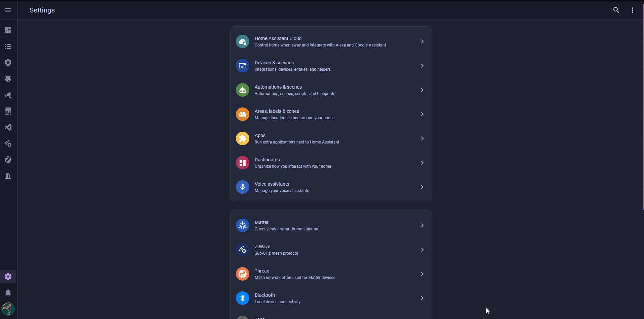644x319 pixels.
Task: Open the three-dot overflow menu
Action: 632,10
